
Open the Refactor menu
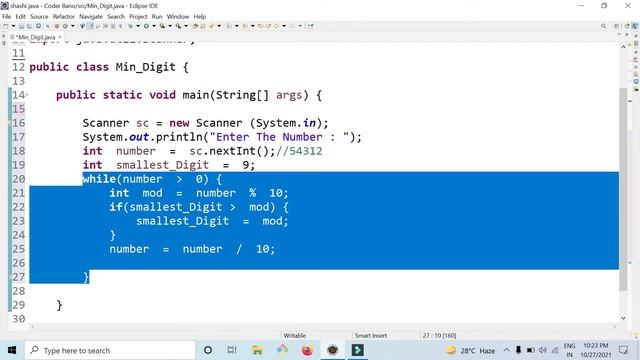coord(64,17)
